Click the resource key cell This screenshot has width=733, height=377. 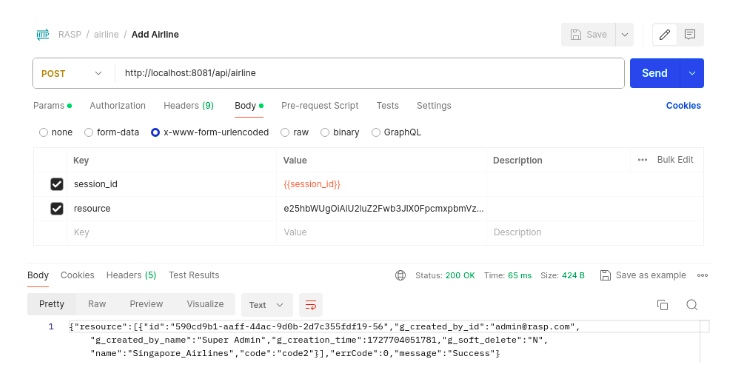pyautogui.click(x=171, y=209)
